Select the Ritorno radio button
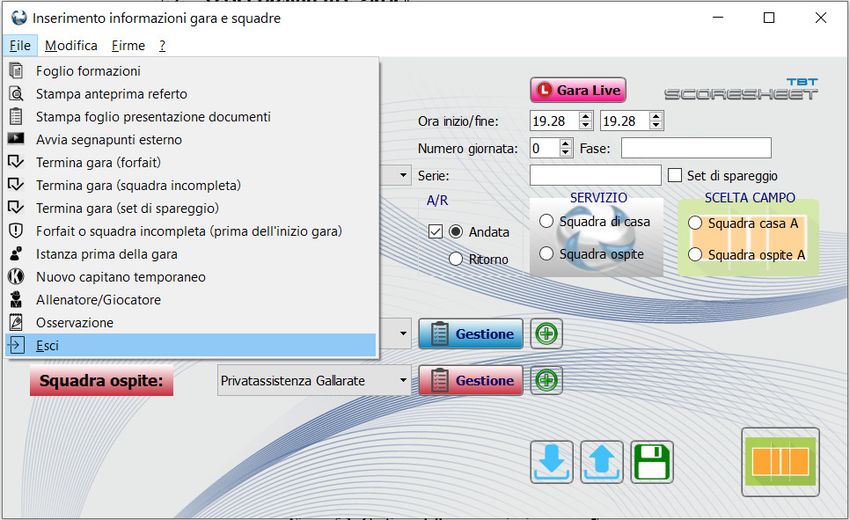The width and height of the screenshot is (850, 520). coord(456,259)
